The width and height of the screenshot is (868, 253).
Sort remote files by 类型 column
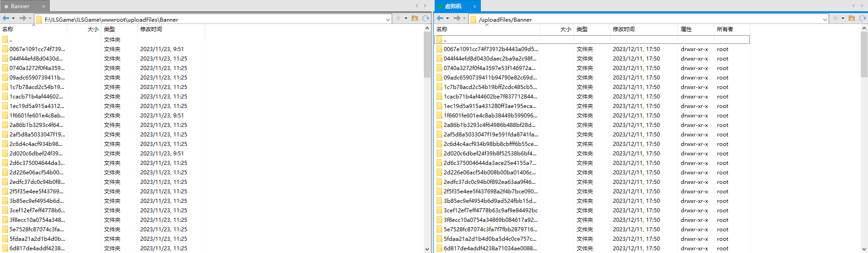[592, 29]
